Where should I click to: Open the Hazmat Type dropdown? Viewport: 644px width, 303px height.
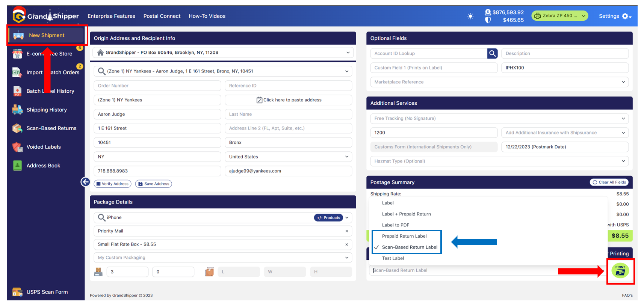click(499, 161)
